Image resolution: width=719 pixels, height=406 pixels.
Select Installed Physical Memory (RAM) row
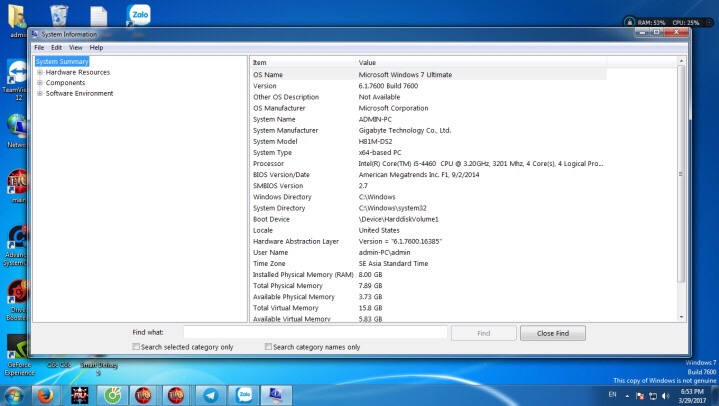[x=428, y=274]
